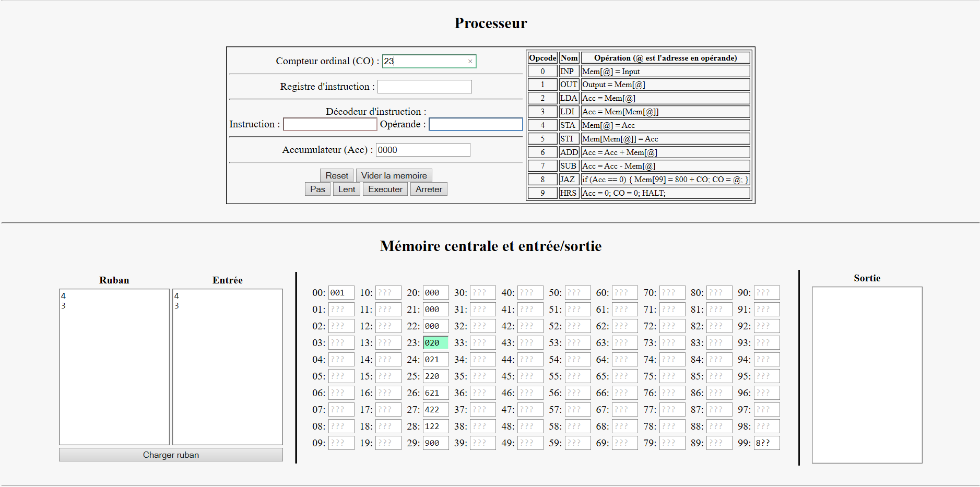The image size is (980, 487).
Task: Select memory cell 26 containing 621
Action: [435, 393]
